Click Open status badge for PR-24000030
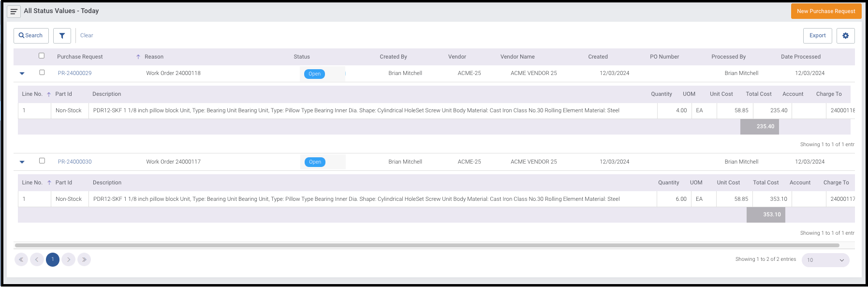 point(315,162)
